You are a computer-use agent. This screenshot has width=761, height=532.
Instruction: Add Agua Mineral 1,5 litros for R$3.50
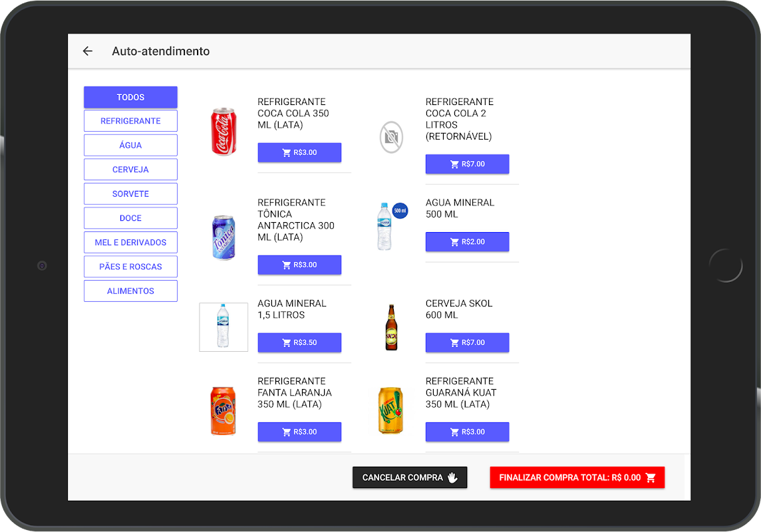299,342
